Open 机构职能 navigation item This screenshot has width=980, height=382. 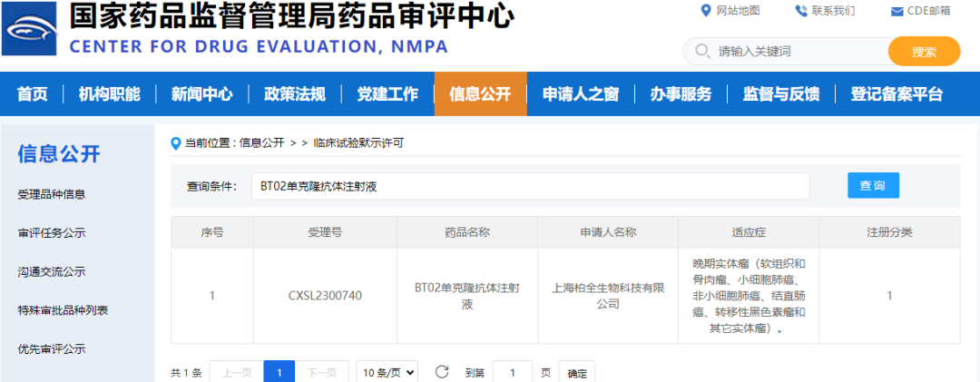[110, 94]
